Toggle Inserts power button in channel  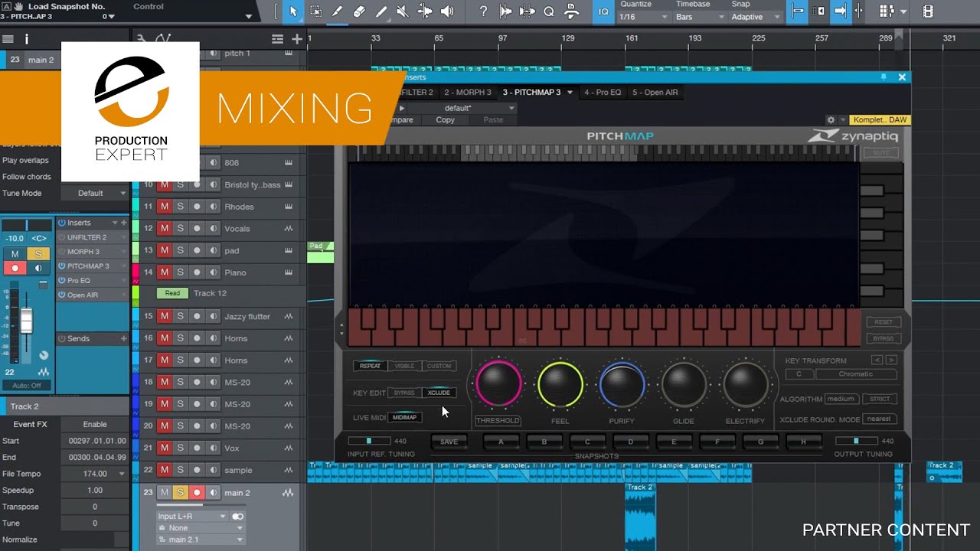point(61,223)
